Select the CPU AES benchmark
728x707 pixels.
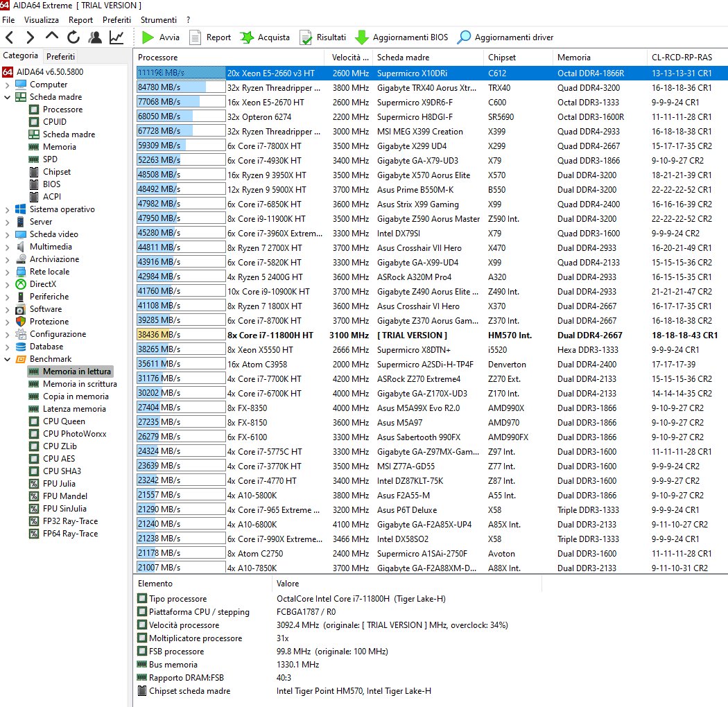click(59, 459)
